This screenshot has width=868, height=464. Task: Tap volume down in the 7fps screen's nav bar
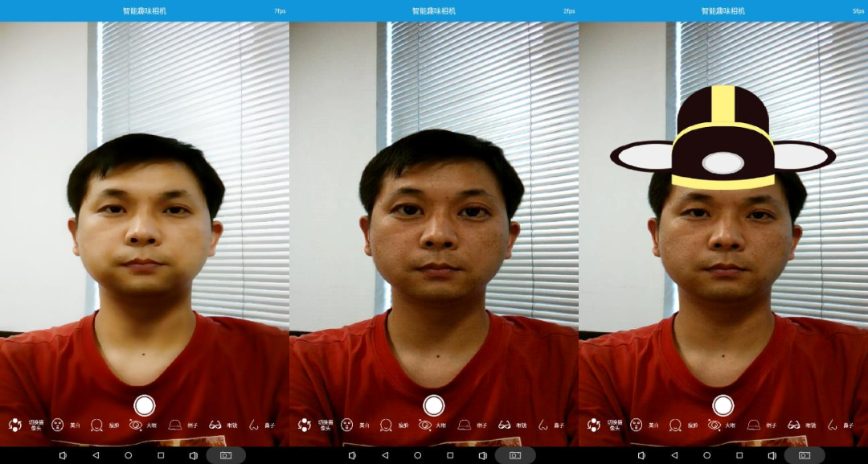coord(63,455)
